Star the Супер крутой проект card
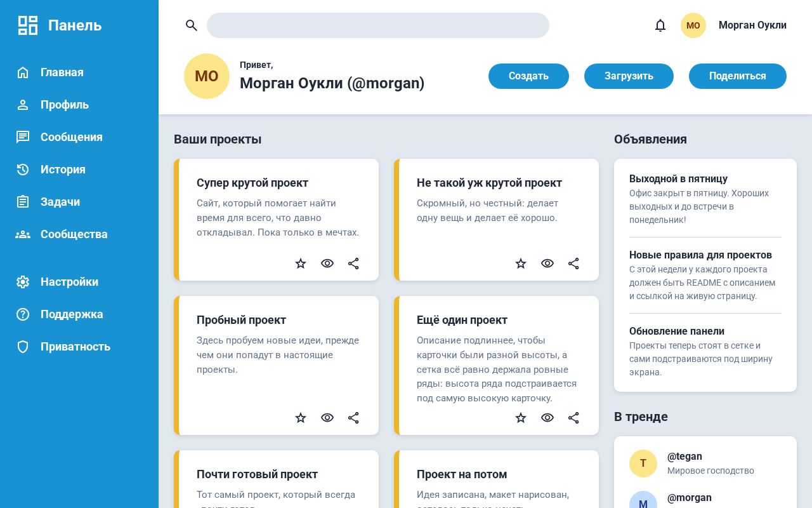This screenshot has width=812, height=508. pos(301,264)
